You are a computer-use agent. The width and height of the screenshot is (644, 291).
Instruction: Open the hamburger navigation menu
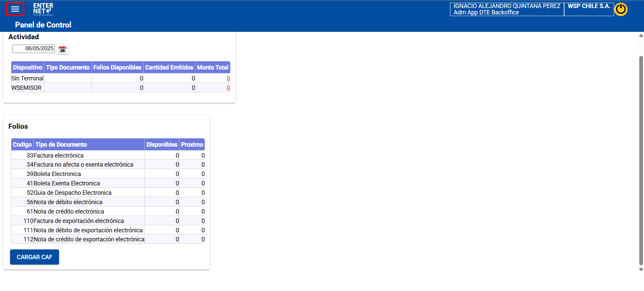point(15,9)
